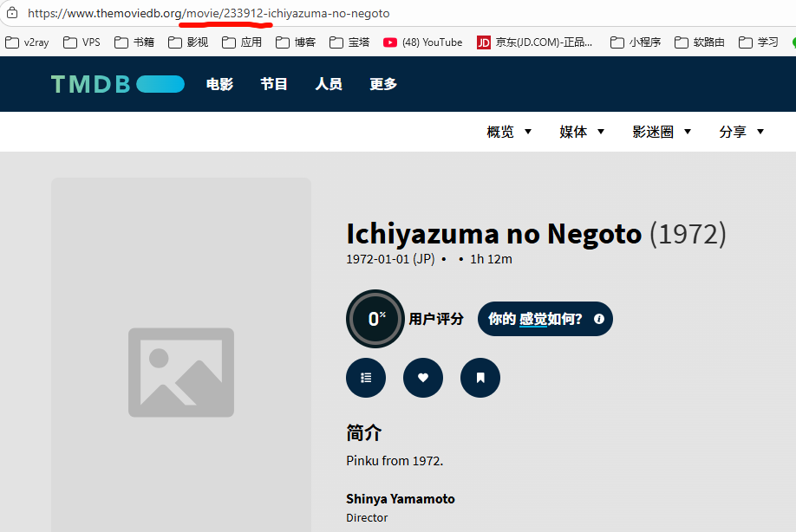Click the site lock icon in address bar
Viewport: 796px width, 532px height.
click(x=12, y=13)
